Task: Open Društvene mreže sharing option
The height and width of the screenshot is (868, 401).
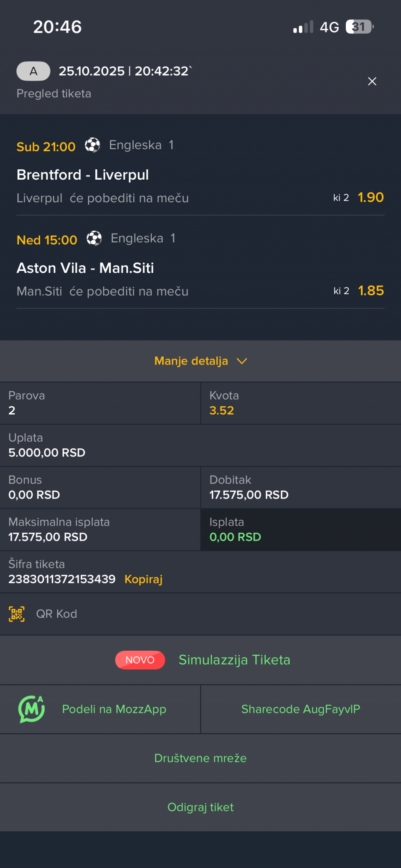Action: coord(200,758)
